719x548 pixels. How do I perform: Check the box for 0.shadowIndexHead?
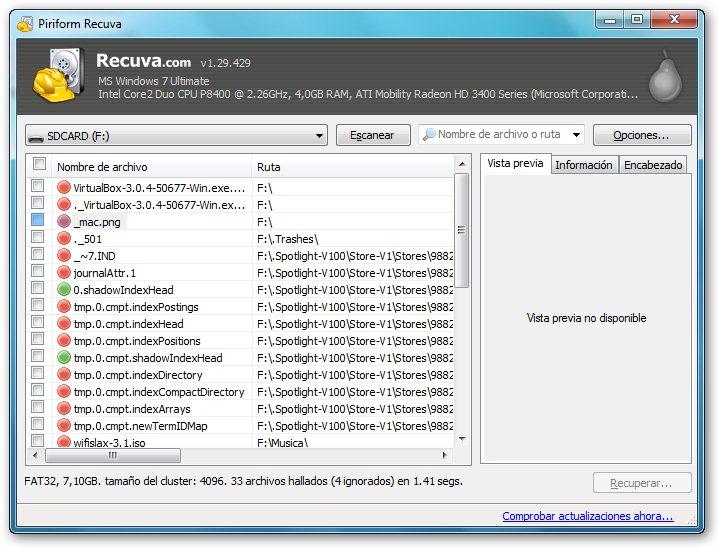click(38, 288)
